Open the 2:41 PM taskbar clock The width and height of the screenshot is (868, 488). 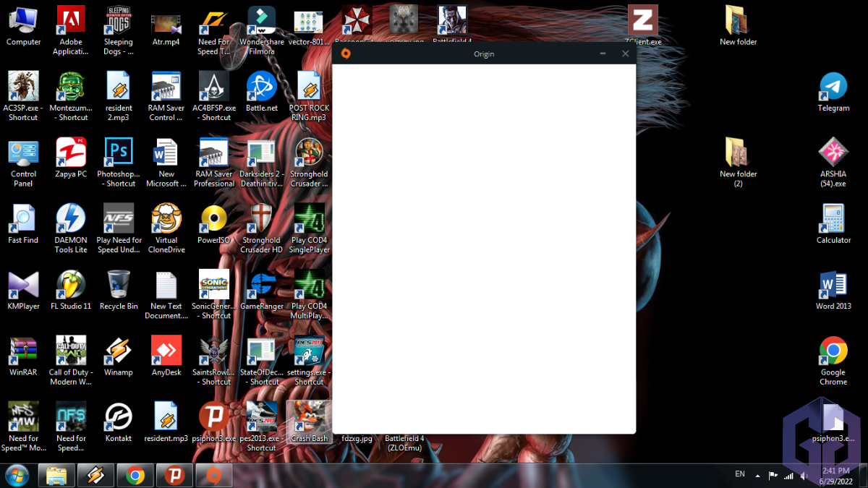(835, 476)
